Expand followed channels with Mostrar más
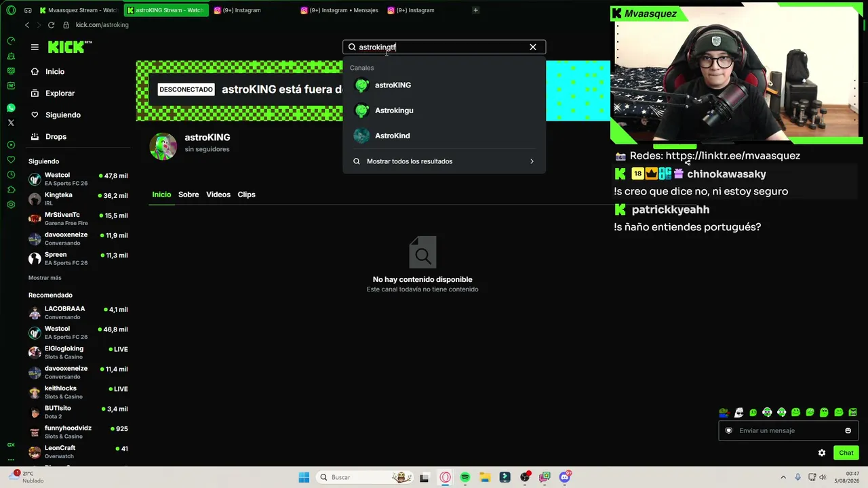868x488 pixels. click(x=45, y=278)
